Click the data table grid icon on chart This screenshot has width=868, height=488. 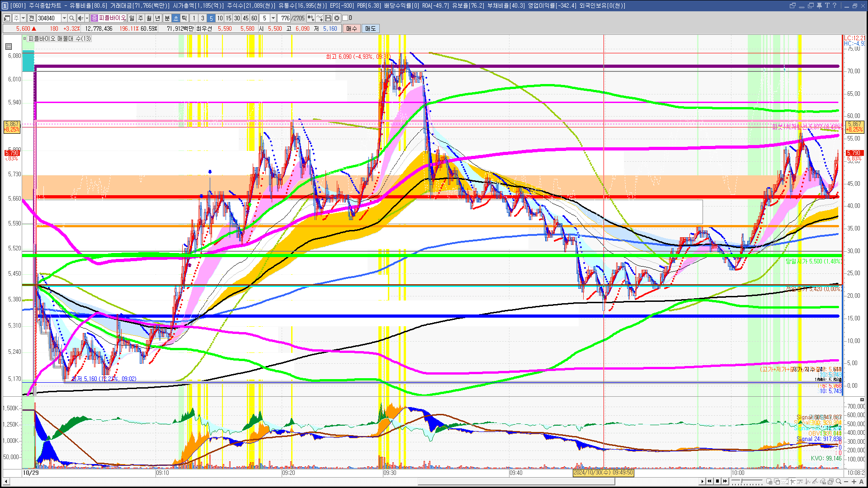9,47
